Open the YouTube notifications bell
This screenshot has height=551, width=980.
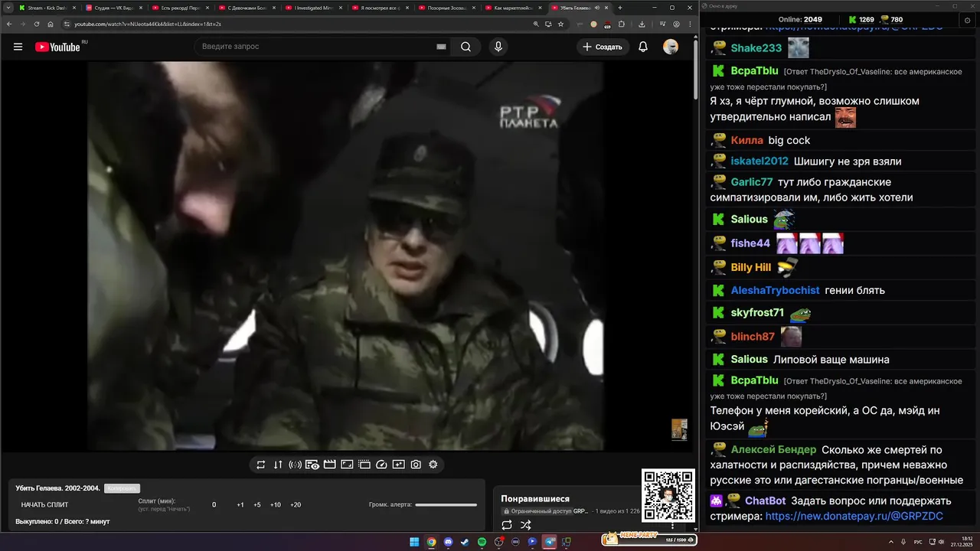coord(643,47)
